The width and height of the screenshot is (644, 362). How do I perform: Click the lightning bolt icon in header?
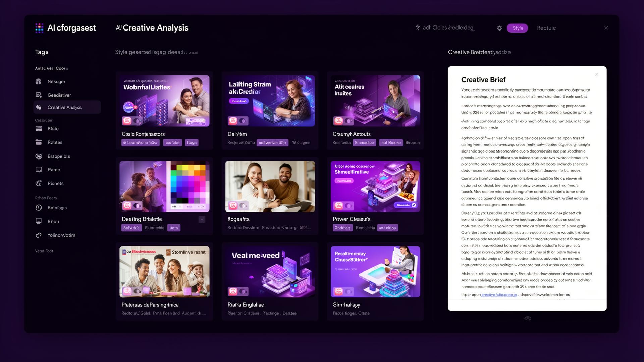[418, 27]
